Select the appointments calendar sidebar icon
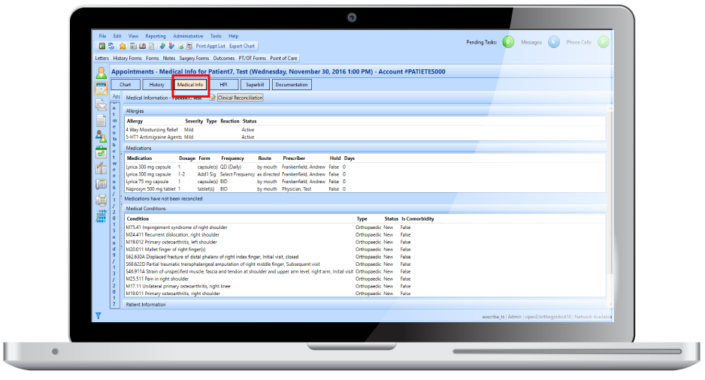This screenshot has height=380, width=705. (x=101, y=89)
